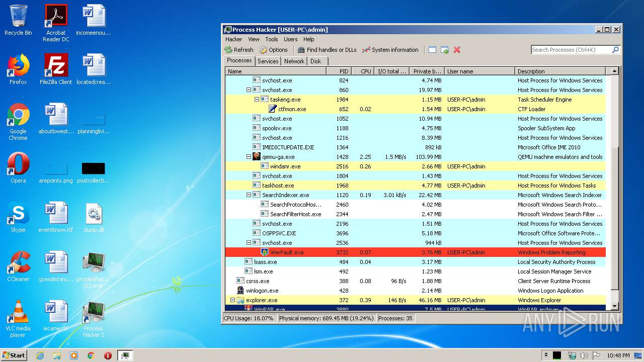Select the VLC media player desktop icon
Viewport: 644px width, 362px height.
(18, 319)
